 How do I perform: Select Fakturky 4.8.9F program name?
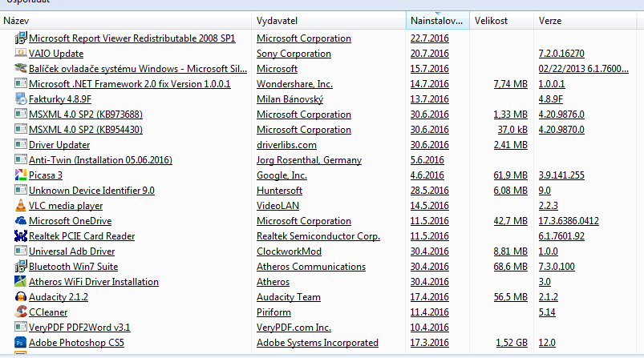pyautogui.click(x=60, y=99)
